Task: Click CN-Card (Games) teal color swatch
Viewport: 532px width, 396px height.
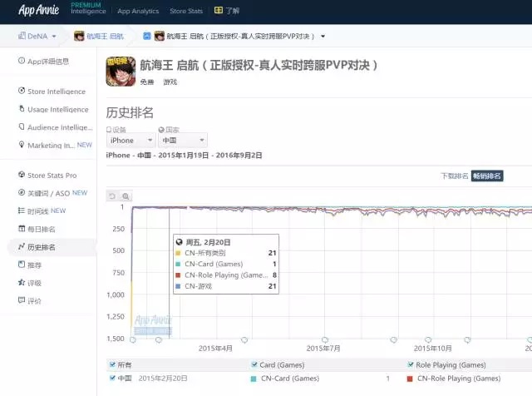Action: click(253, 379)
